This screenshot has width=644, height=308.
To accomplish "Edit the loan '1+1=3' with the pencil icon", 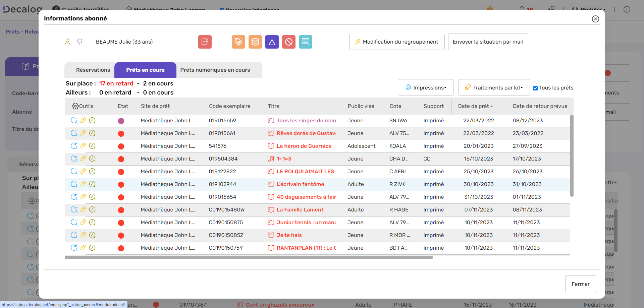I will tap(83, 159).
